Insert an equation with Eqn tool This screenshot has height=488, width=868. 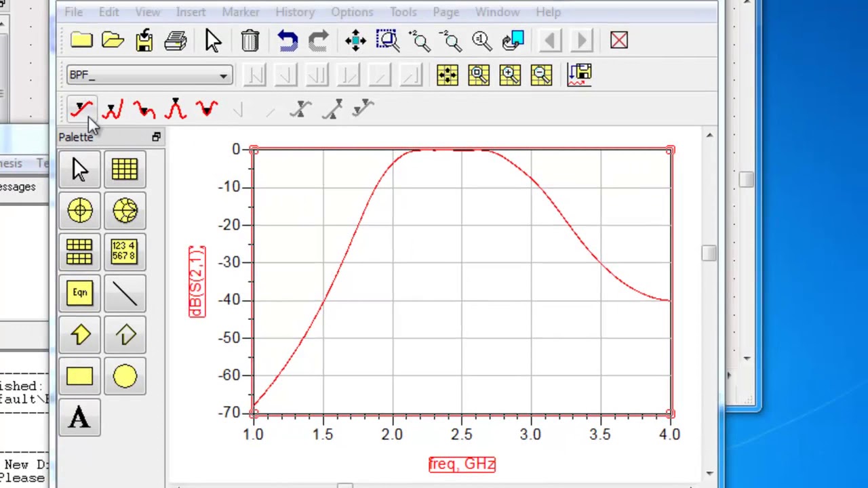tap(79, 293)
